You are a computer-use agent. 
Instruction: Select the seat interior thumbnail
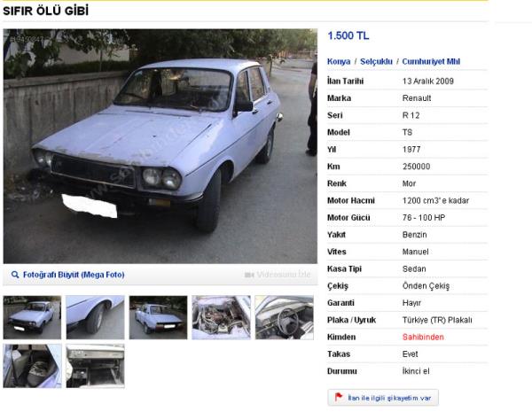coord(32,366)
